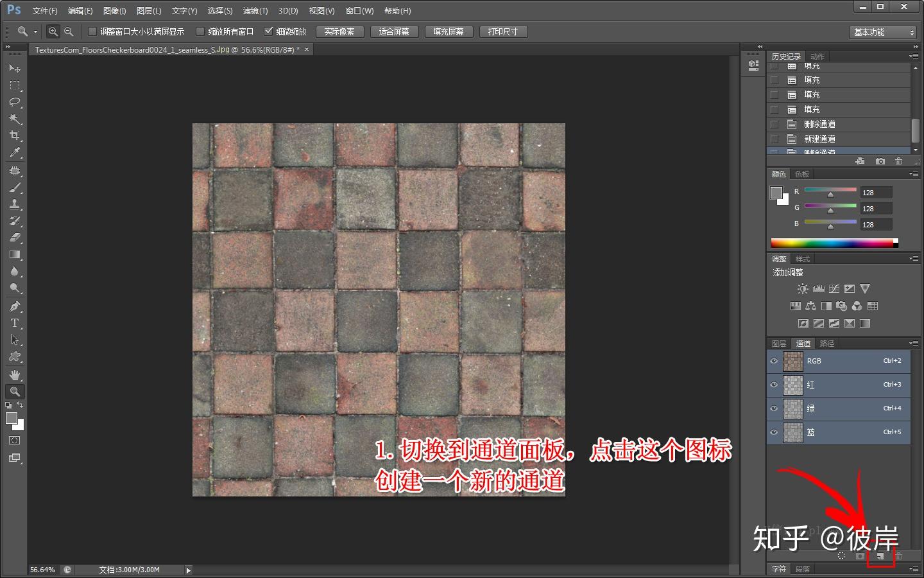Click the new channel icon indicated by red arrow
924x578 pixels.
[880, 556]
